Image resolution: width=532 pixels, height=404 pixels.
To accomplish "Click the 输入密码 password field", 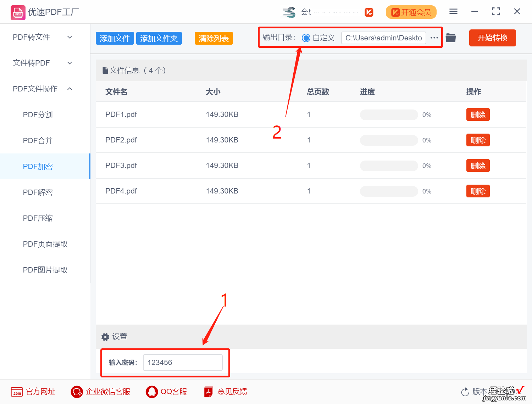I will [183, 363].
